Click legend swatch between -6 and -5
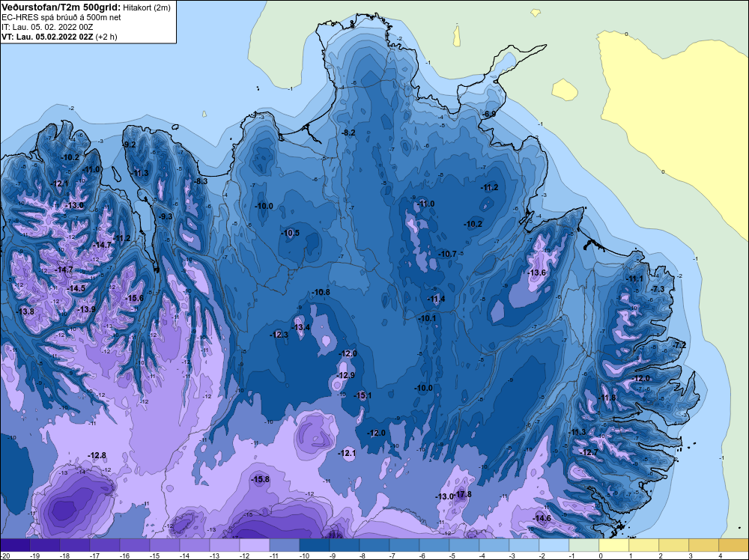 pyautogui.click(x=434, y=546)
